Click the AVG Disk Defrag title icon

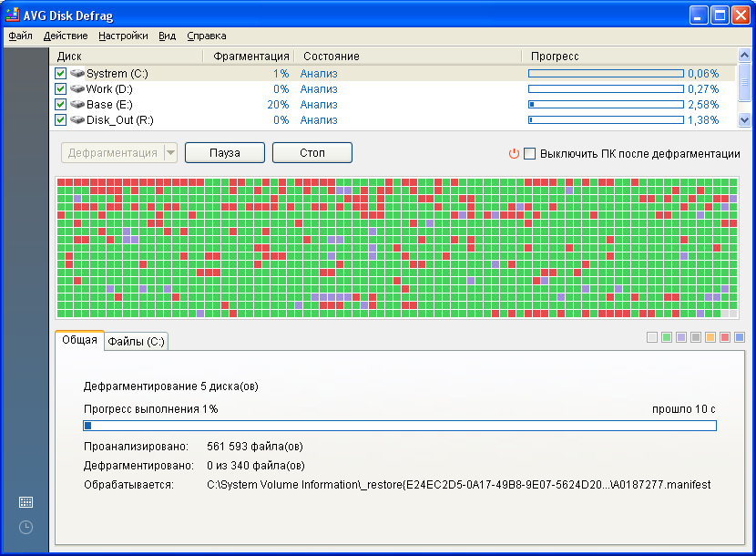click(x=13, y=15)
